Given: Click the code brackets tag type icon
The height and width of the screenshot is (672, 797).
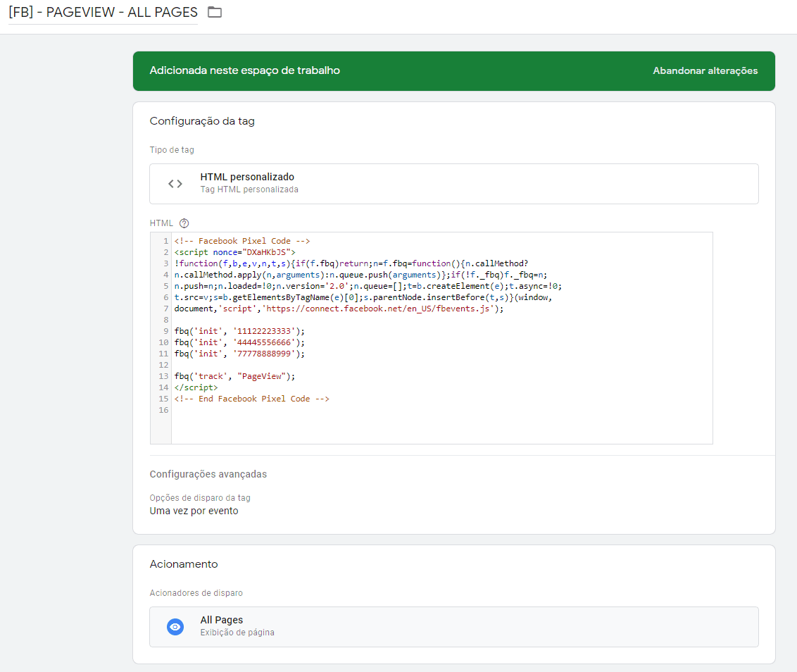Looking at the screenshot, I should 175,184.
